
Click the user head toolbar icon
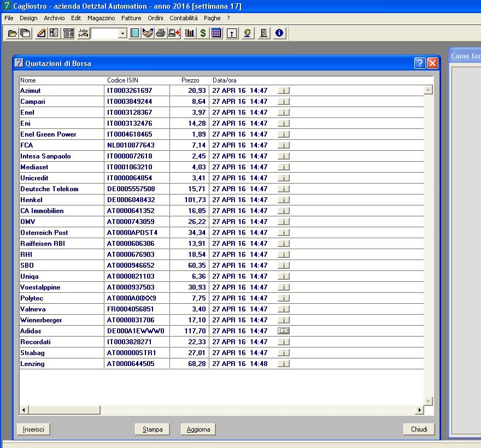[247, 33]
